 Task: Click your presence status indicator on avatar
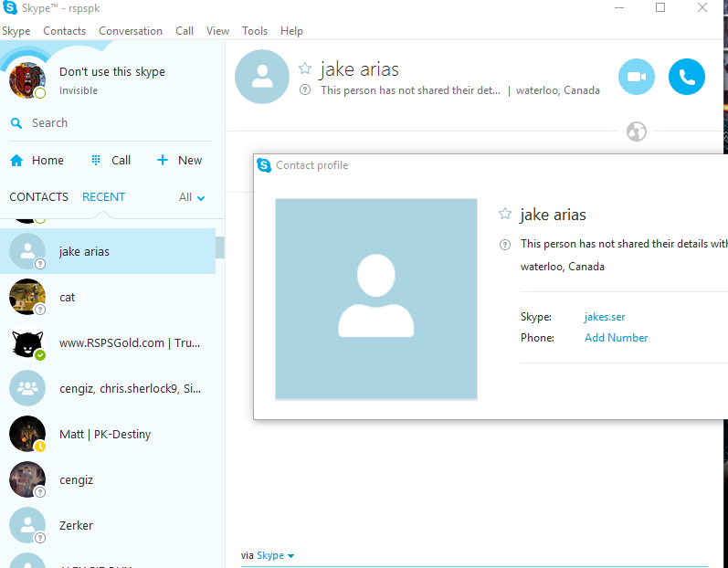point(40,93)
